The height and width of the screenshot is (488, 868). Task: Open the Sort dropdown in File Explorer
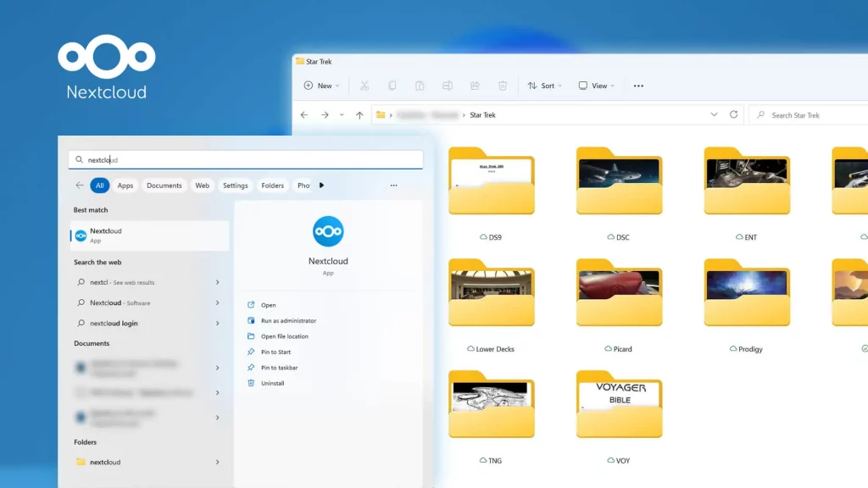click(544, 85)
